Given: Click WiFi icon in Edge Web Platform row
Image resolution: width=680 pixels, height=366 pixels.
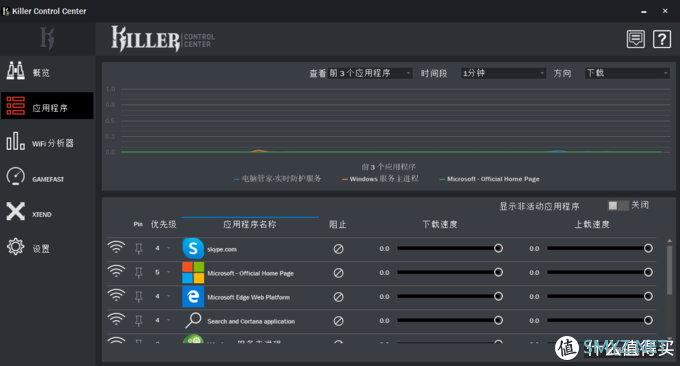Looking at the screenshot, I should [116, 295].
